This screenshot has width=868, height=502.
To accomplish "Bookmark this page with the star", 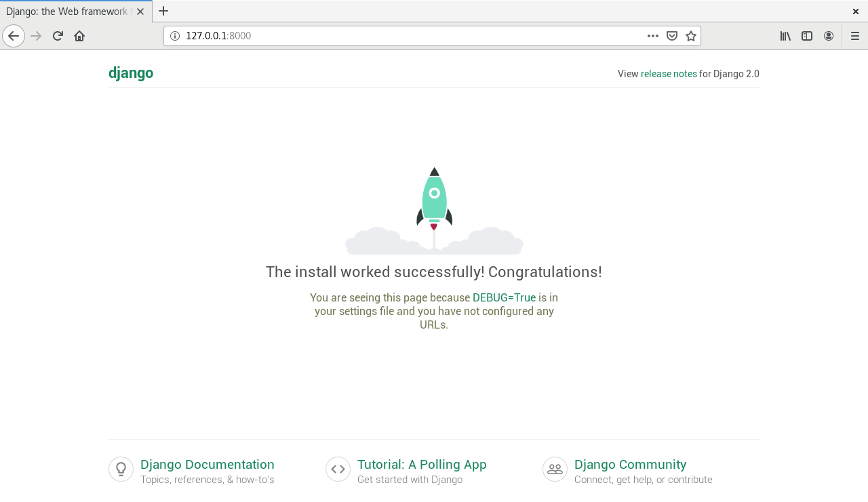I will 691,36.
